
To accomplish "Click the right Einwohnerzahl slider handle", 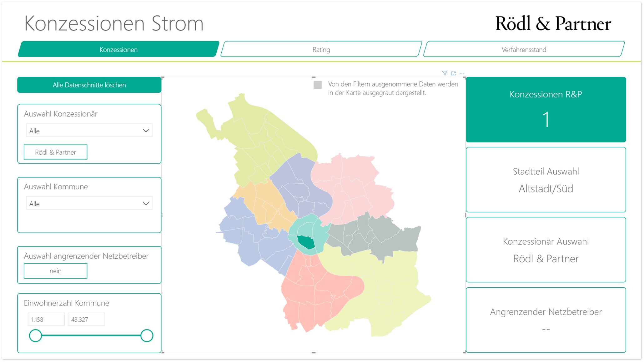I will (147, 335).
